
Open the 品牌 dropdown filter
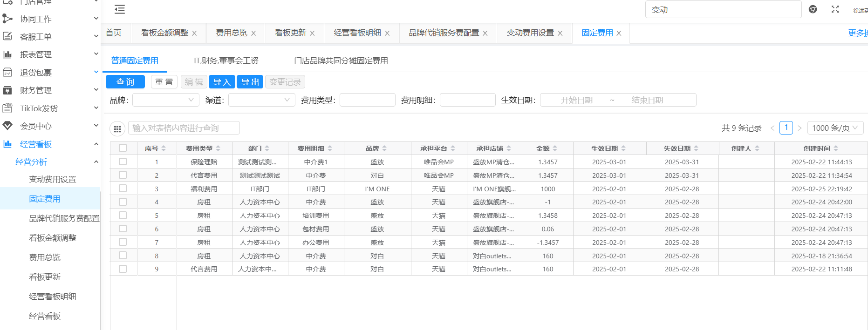[165, 100]
